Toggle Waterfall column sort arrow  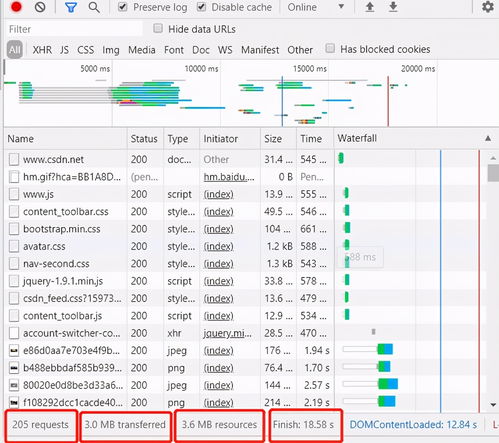[488, 138]
